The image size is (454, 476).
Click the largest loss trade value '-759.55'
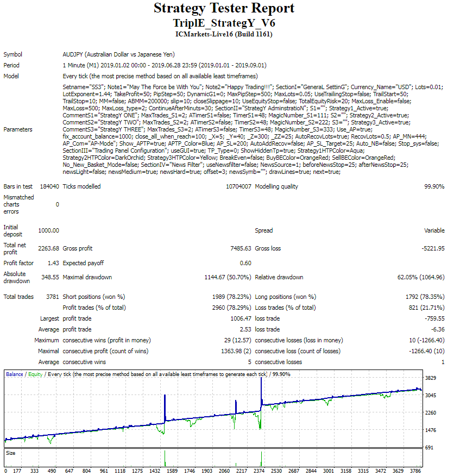click(434, 318)
